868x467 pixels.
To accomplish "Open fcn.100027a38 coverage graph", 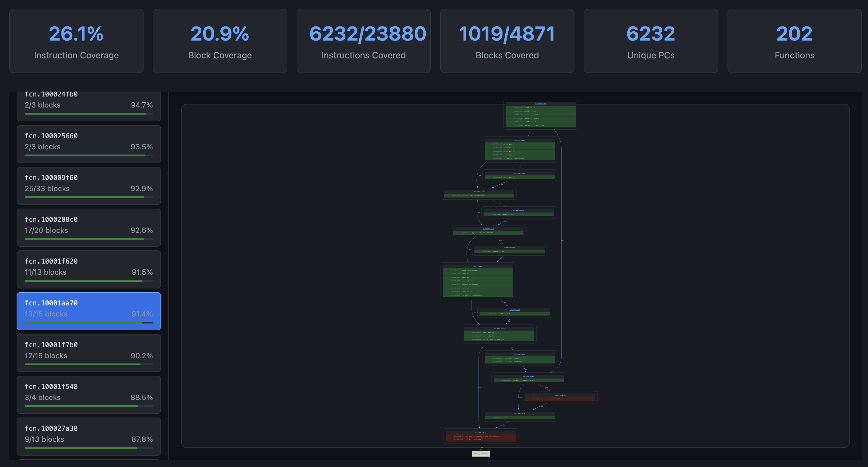I will coord(89,436).
